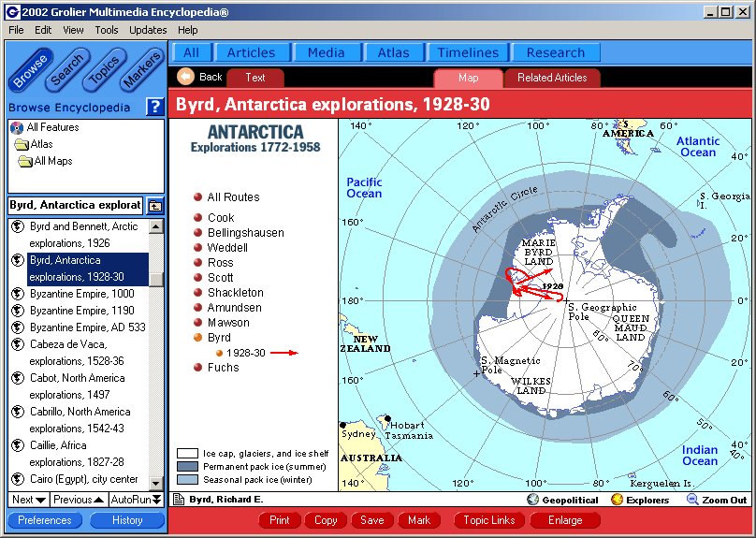
Task: Click the Back arrow icon
Action: 185,77
